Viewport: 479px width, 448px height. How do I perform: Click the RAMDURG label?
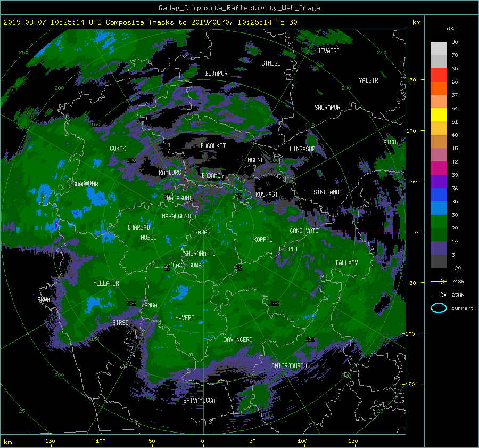(170, 173)
